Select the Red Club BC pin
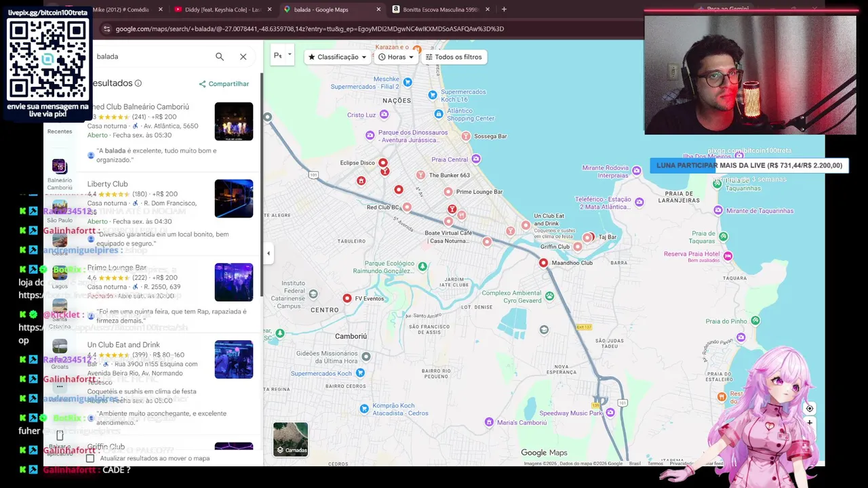The image size is (868, 488). 407,207
